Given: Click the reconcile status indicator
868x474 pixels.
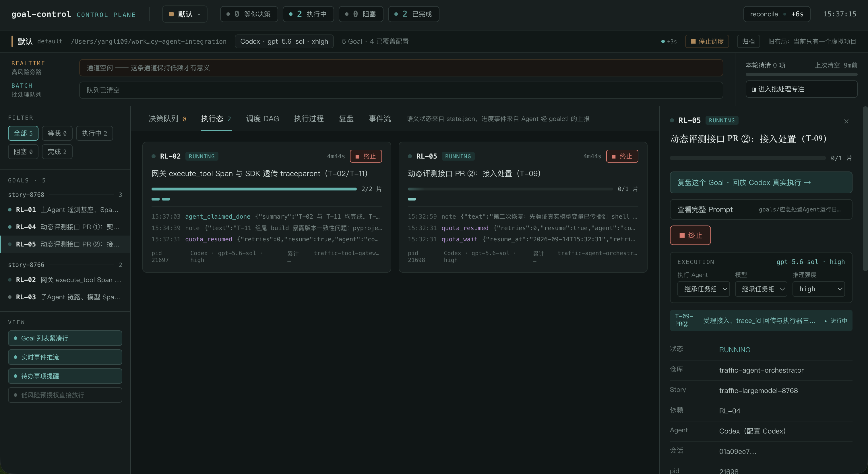Looking at the screenshot, I should (777, 14).
